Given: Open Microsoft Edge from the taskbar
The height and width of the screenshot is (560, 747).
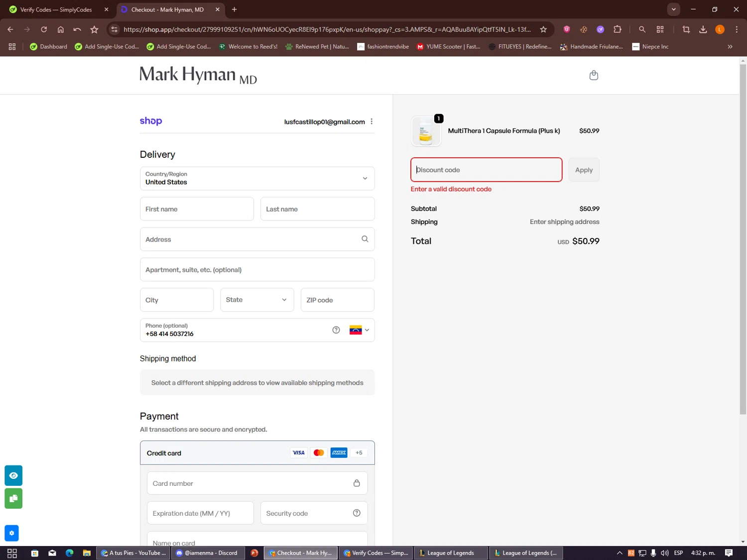Looking at the screenshot, I should click(x=69, y=553).
